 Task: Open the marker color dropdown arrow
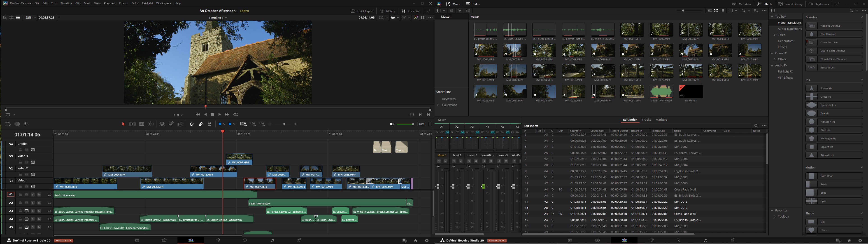coord(234,124)
